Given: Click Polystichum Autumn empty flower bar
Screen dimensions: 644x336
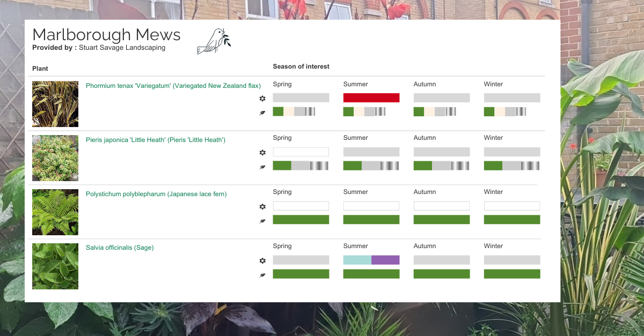Looking at the screenshot, I should 442,206.
